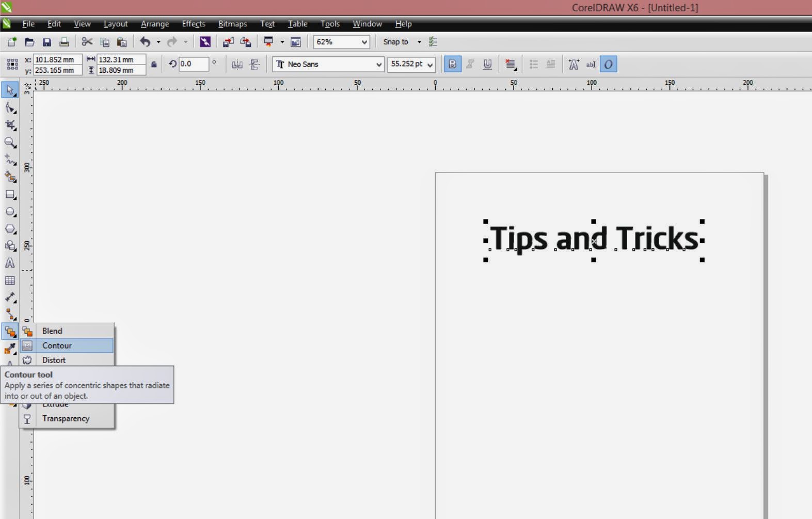Click the Search content icon
Image resolution: width=812 pixels, height=519 pixels.
pos(205,42)
